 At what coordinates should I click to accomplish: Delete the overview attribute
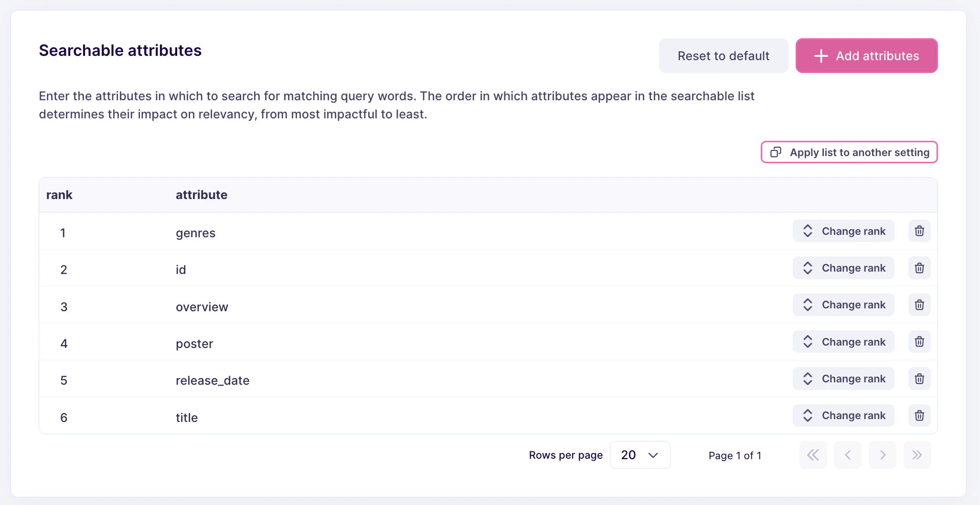click(x=919, y=305)
